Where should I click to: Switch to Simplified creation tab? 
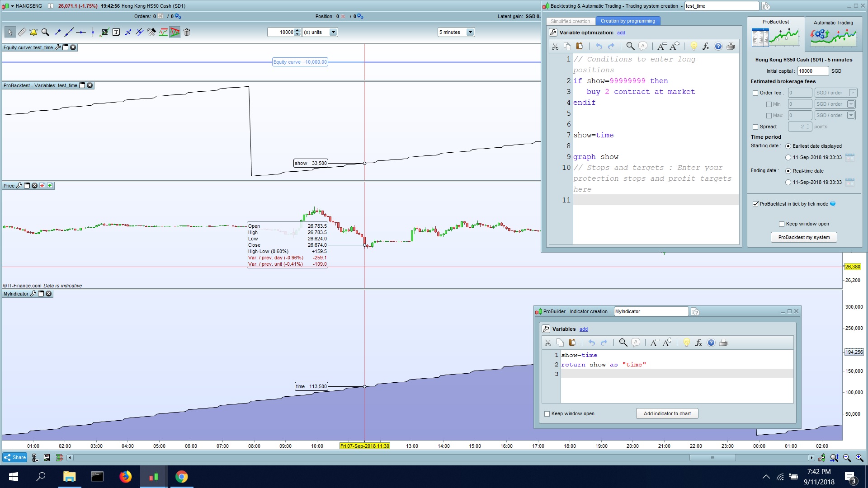tap(570, 21)
